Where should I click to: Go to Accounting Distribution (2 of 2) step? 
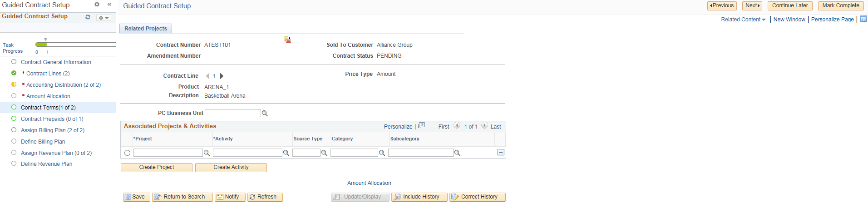[x=64, y=85]
